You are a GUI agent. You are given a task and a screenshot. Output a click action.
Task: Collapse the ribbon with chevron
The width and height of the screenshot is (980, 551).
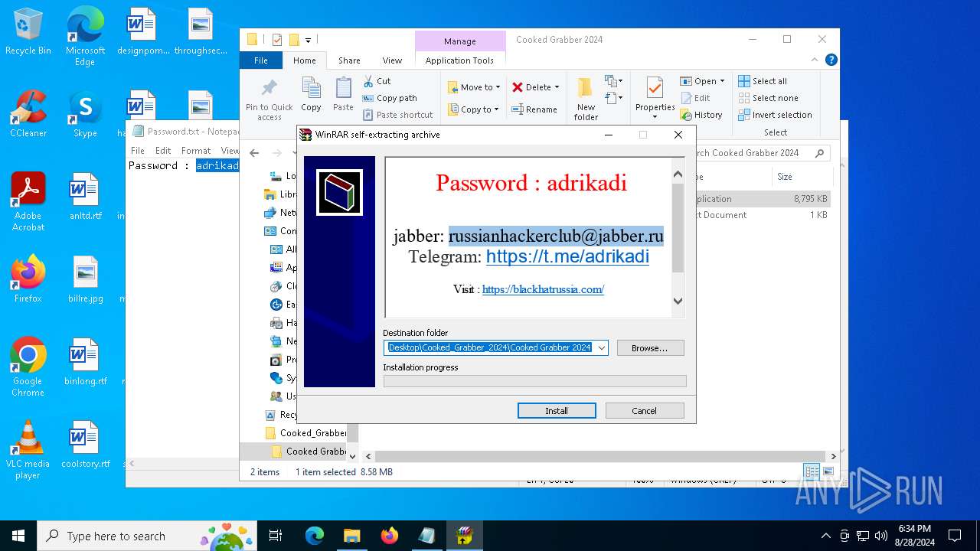pyautogui.click(x=814, y=60)
